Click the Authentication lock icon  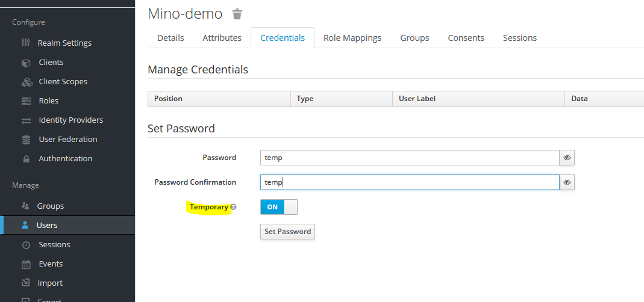click(x=27, y=159)
